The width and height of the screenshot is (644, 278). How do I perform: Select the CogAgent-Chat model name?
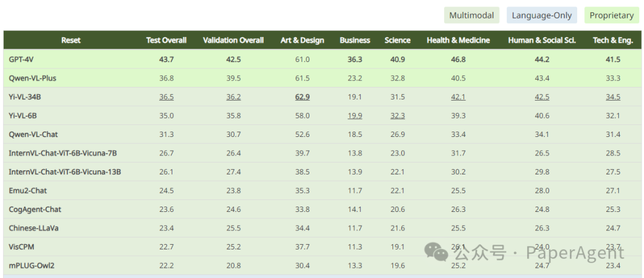pos(35,209)
